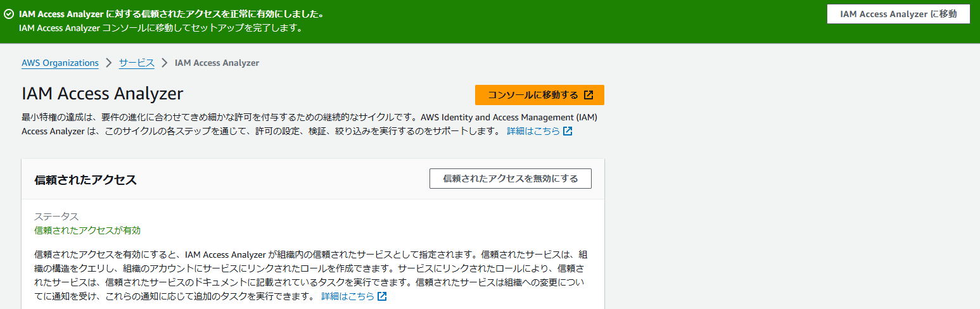The image size is (980, 309).
Task: Click the IAM Access Analyzer breadcrumb text
Action: pos(217,63)
